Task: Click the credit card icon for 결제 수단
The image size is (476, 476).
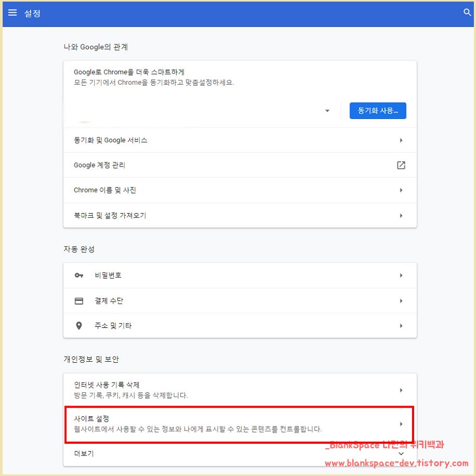Action: pyautogui.click(x=79, y=301)
